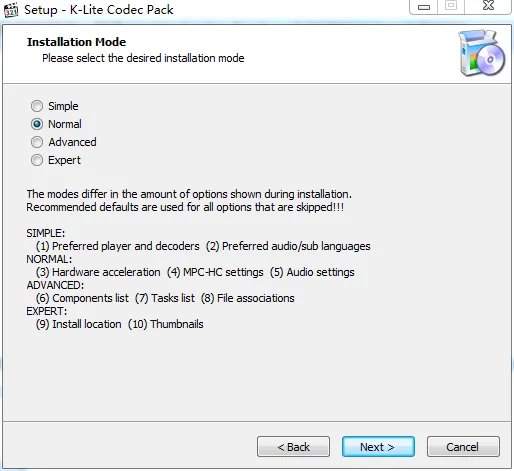Click '(6) Components list' text
The image size is (514, 471).
pos(82,298)
